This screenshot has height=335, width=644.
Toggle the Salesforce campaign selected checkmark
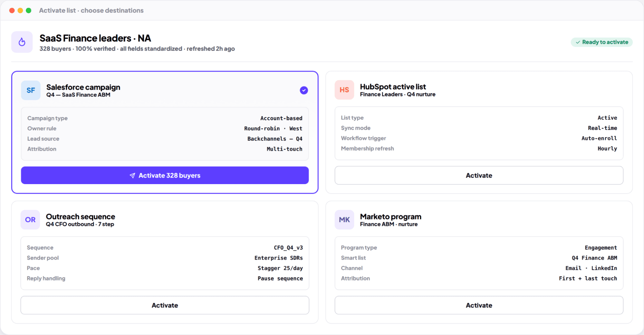pyautogui.click(x=303, y=90)
